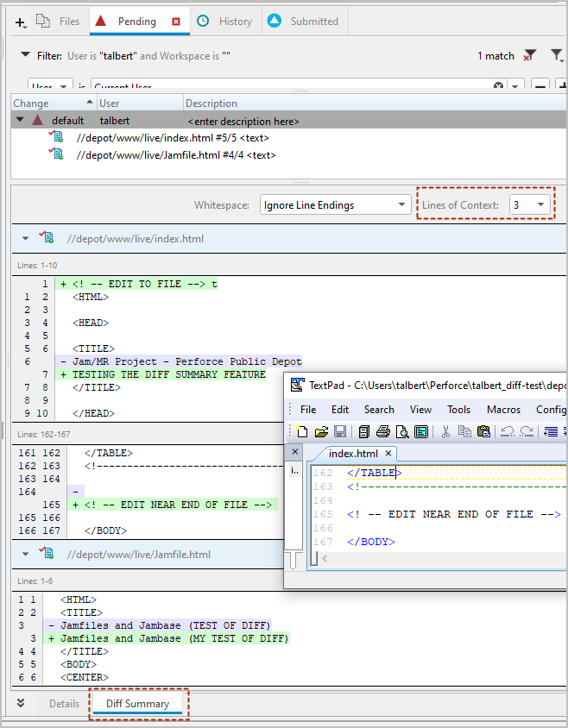Sort by the Description column header

[211, 104]
